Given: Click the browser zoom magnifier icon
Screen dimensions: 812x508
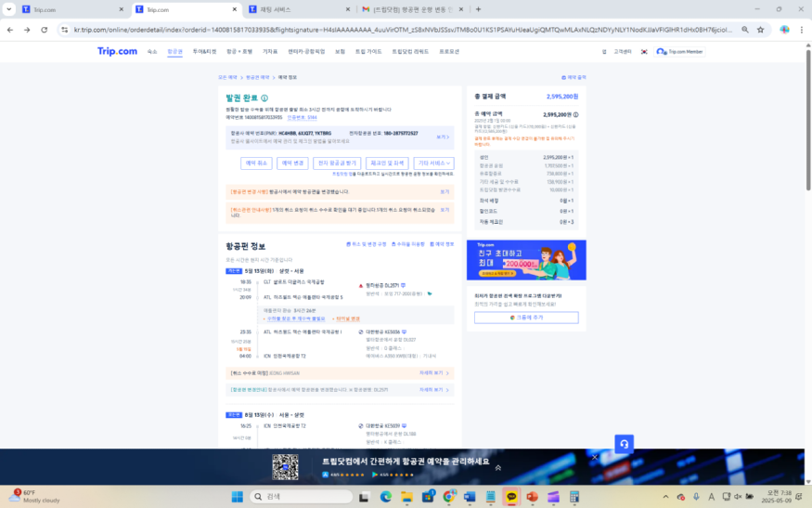Looking at the screenshot, I should tap(744, 30).
